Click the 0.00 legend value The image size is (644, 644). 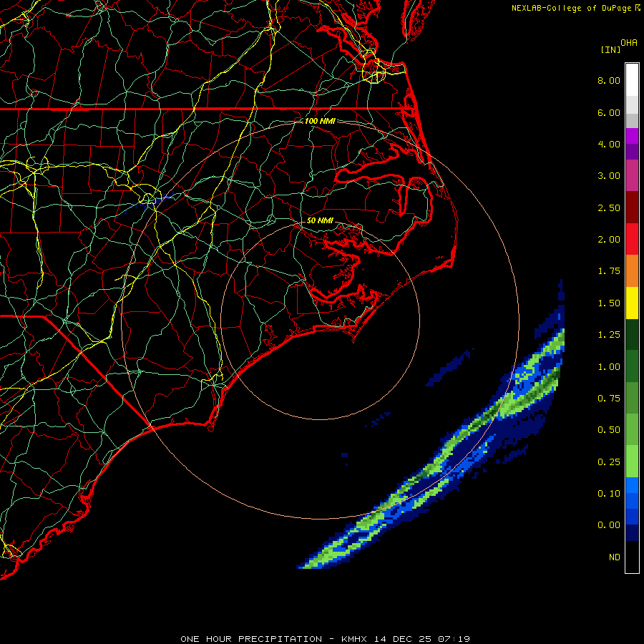pos(609,525)
